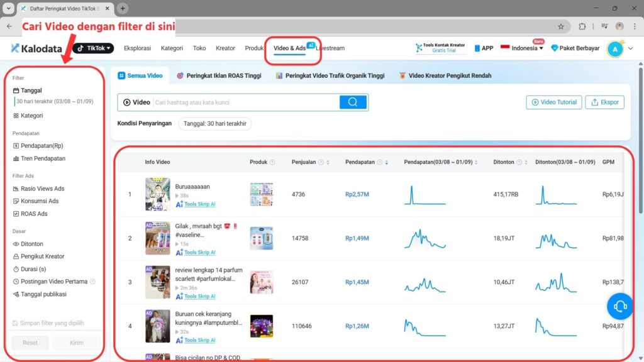Screen dimensions: 644x362
Task: Click the Reset filter button
Action: pos(30,343)
